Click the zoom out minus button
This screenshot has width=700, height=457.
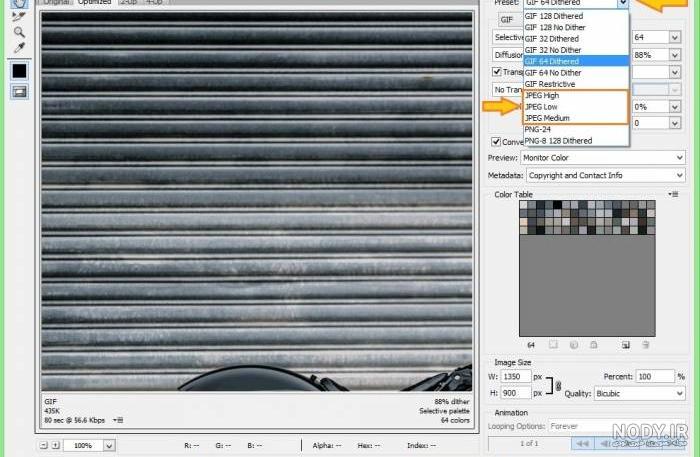coord(43,445)
